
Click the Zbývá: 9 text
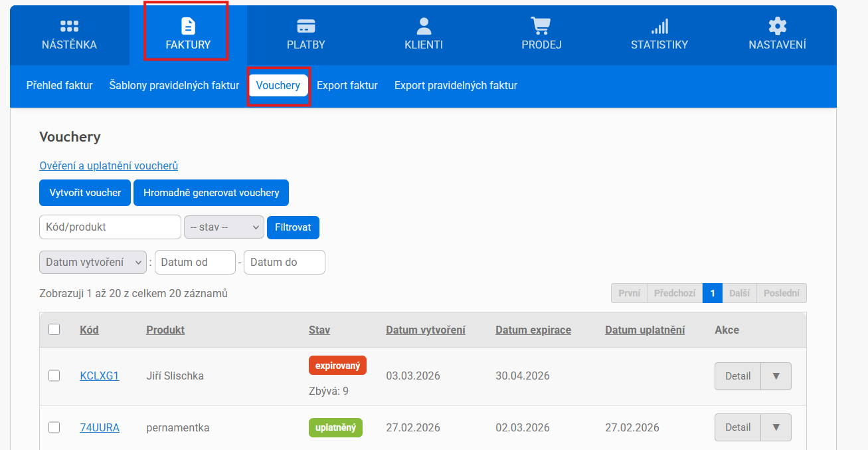click(329, 391)
